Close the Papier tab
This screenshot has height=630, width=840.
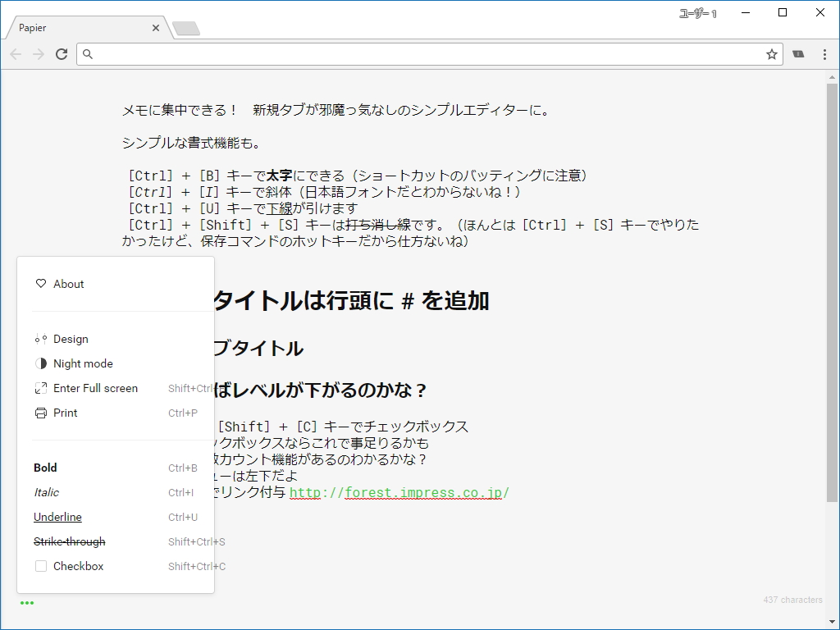click(156, 28)
